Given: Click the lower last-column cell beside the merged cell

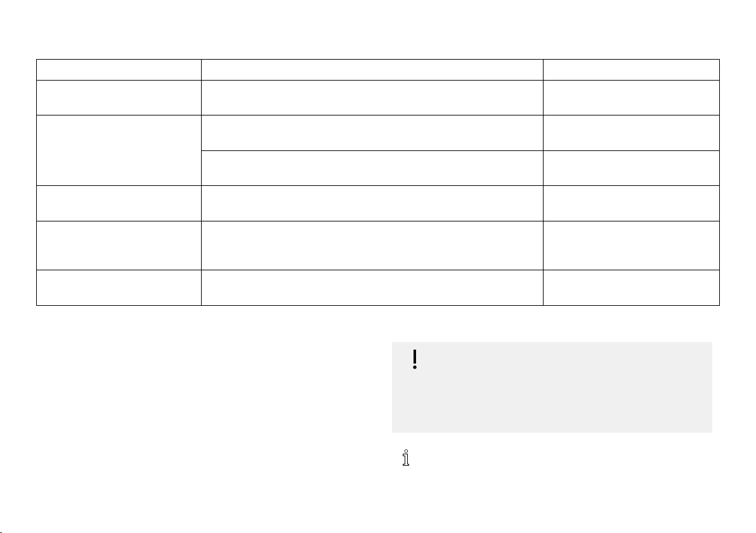Looking at the screenshot, I should point(631,168).
